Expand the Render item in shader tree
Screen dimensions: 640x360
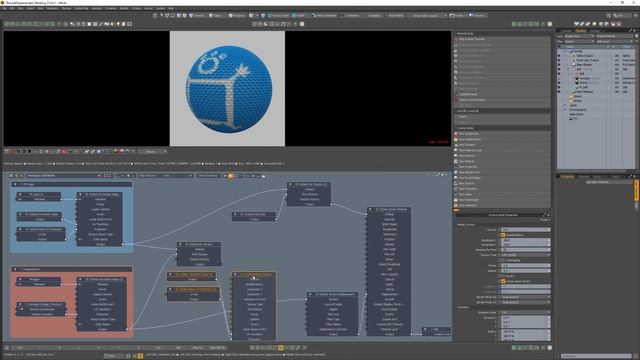click(x=566, y=51)
